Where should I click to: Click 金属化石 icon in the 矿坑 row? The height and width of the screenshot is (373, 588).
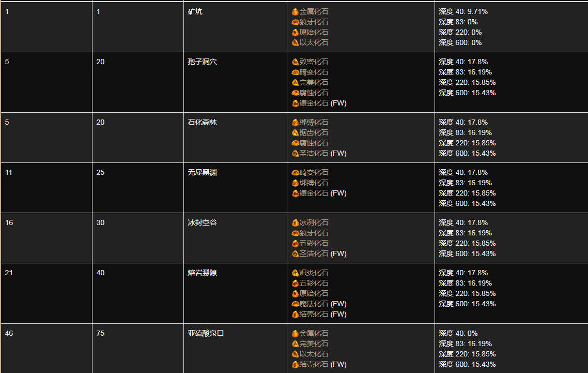[x=295, y=11]
